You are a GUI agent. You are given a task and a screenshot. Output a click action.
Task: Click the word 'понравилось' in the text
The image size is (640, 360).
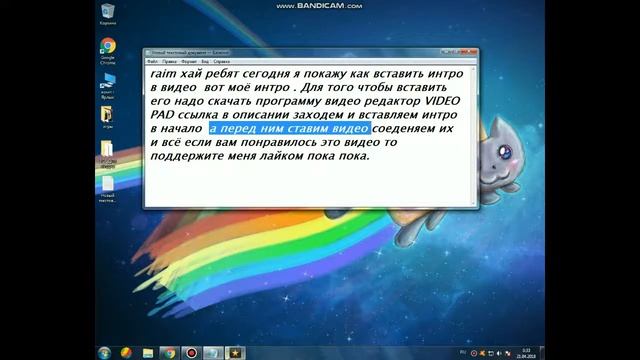click(x=279, y=142)
